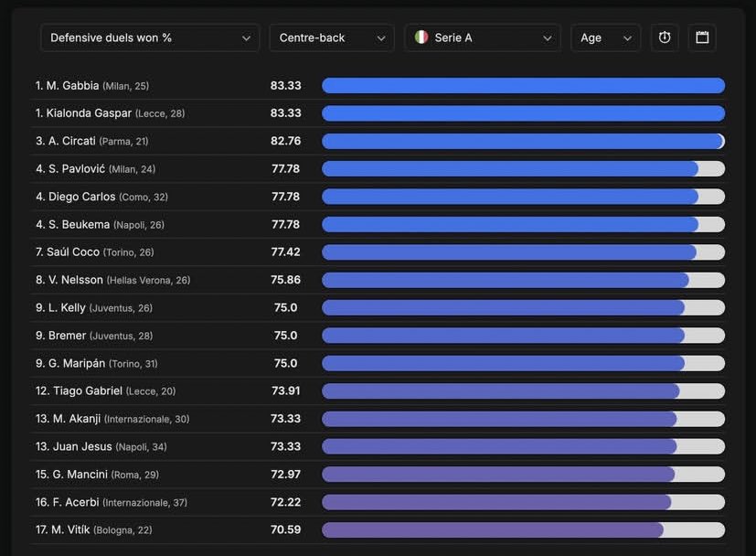This screenshot has width=756, height=556.
Task: Click the 72.22 value for F. Acerbi
Action: [x=285, y=502]
